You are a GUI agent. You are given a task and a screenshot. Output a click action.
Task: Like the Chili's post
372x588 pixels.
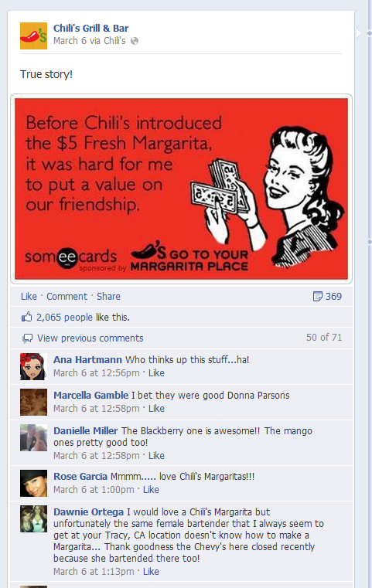pyautogui.click(x=29, y=296)
